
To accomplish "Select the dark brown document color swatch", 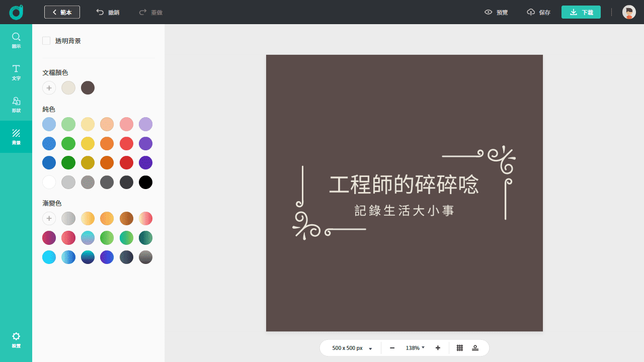I will 88,87.
